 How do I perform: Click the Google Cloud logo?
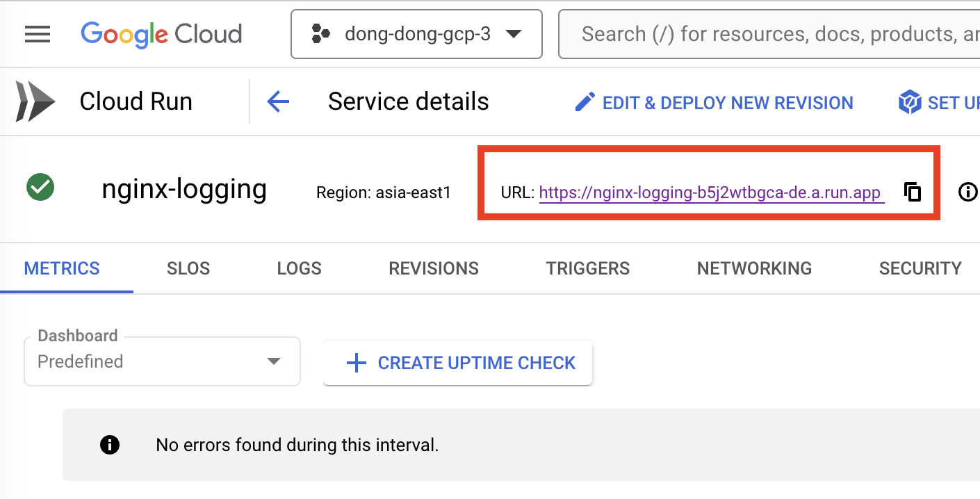coord(161,34)
